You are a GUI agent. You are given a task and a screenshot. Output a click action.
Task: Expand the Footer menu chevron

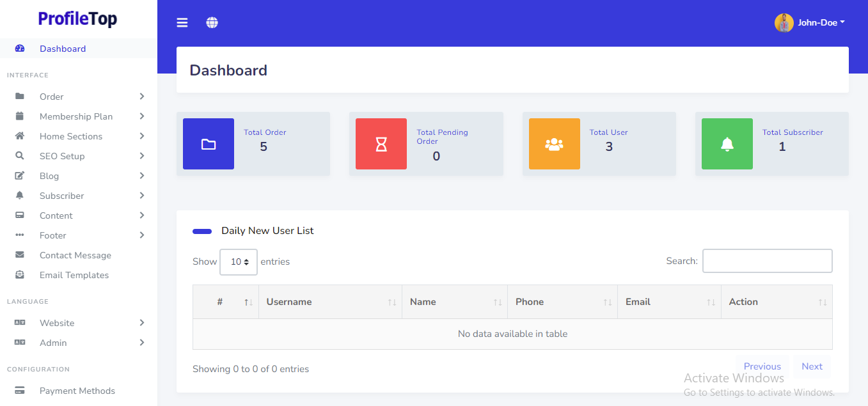pos(142,235)
